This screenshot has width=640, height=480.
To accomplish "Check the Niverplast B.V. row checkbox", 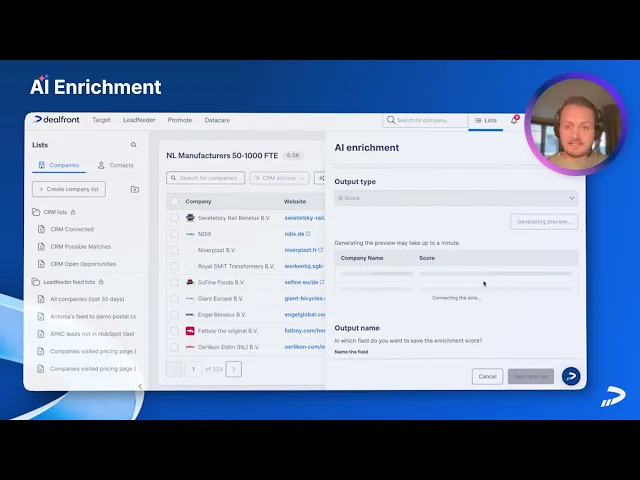I will (175, 250).
